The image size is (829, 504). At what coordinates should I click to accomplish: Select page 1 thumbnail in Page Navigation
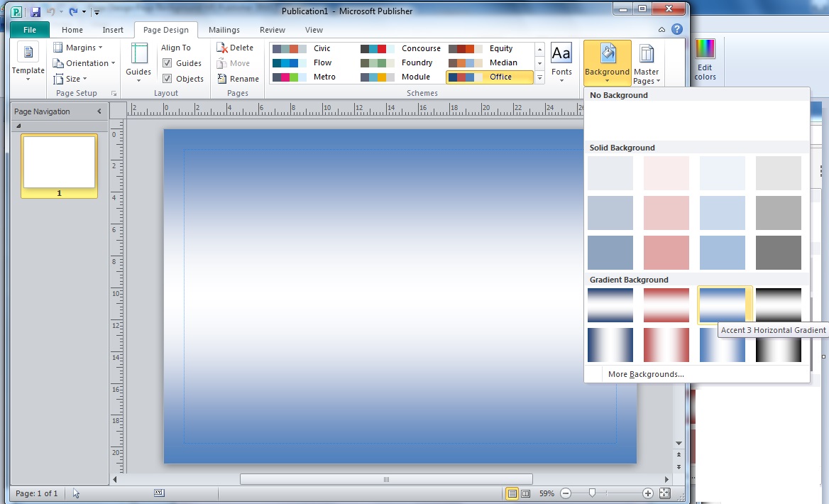59,165
